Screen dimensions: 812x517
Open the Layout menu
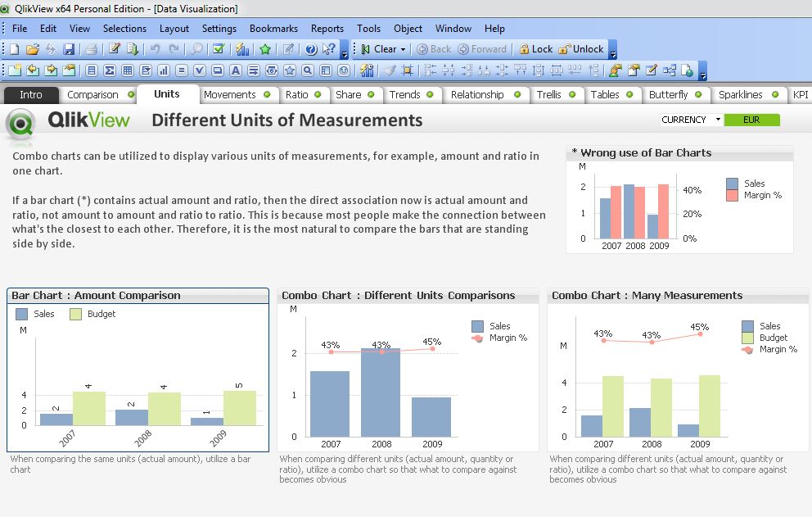pyautogui.click(x=174, y=29)
